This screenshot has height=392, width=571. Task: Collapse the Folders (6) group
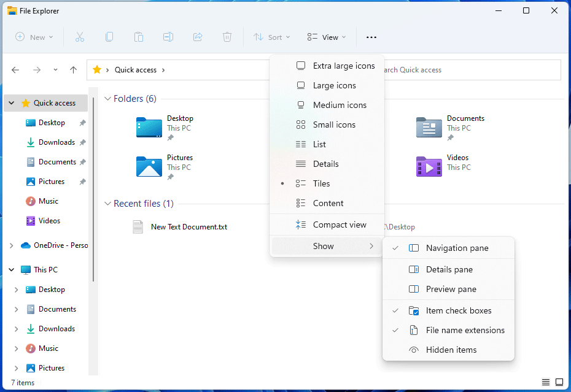click(x=107, y=99)
